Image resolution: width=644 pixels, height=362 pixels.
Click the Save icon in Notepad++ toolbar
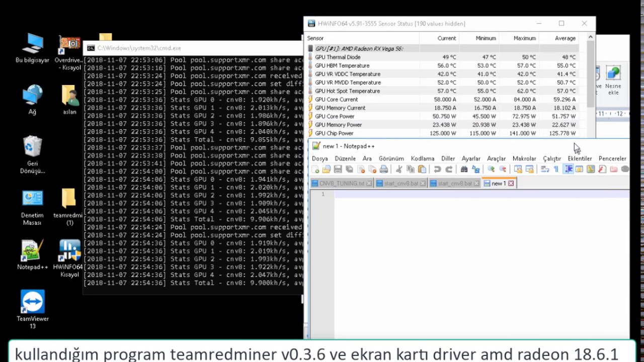pyautogui.click(x=338, y=169)
